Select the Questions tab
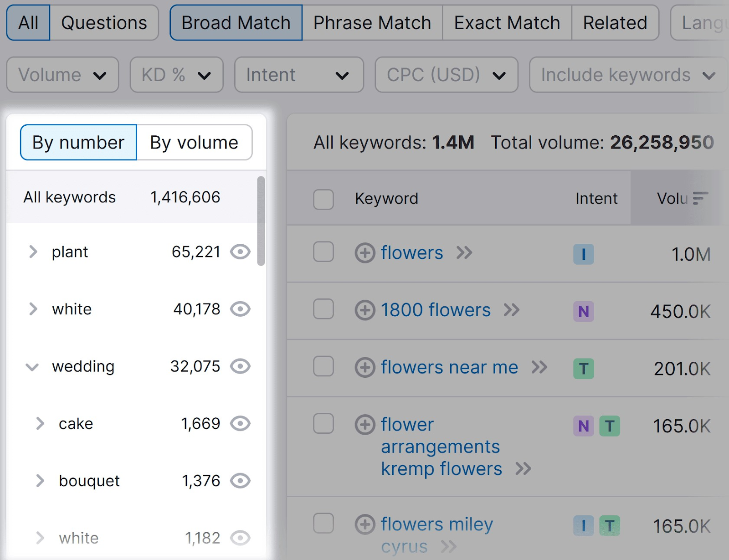The image size is (729, 560). pyautogui.click(x=104, y=23)
